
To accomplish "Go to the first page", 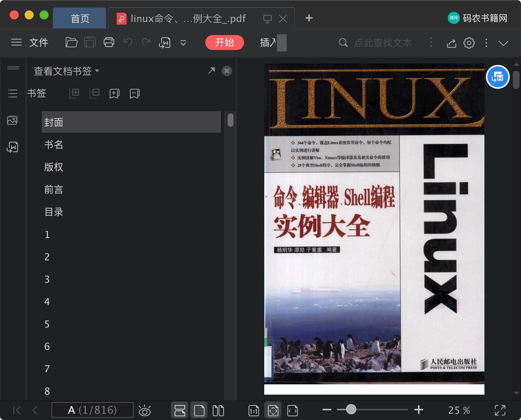I will (17, 410).
